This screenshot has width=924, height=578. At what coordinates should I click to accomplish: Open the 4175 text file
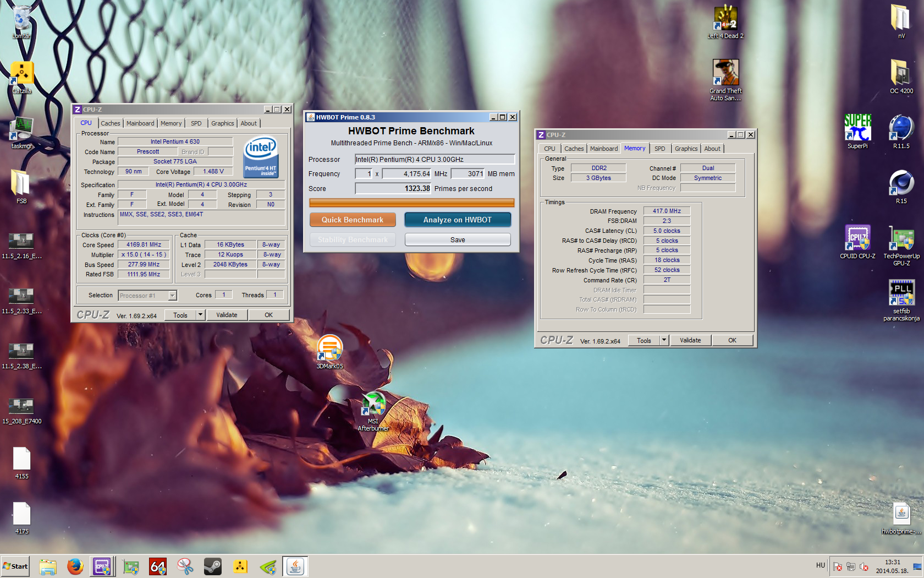point(21,517)
